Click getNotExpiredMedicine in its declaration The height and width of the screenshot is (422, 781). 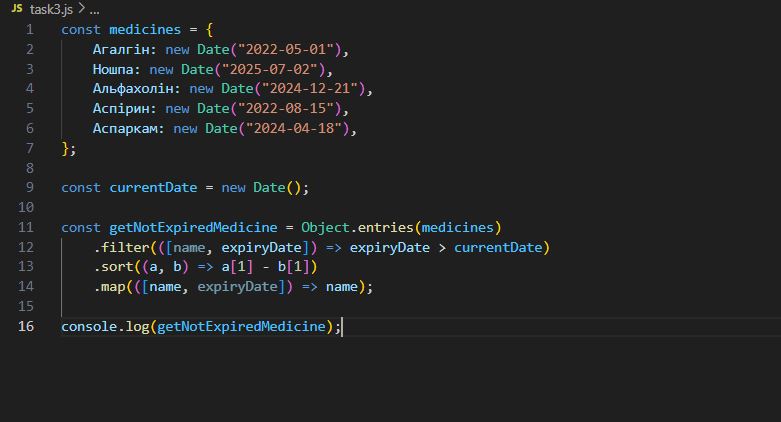pyautogui.click(x=193, y=228)
